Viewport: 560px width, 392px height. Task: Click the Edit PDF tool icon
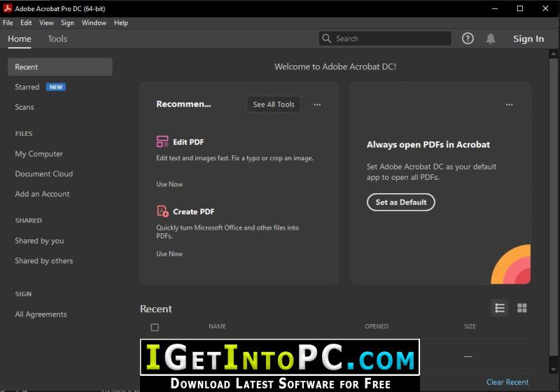162,141
